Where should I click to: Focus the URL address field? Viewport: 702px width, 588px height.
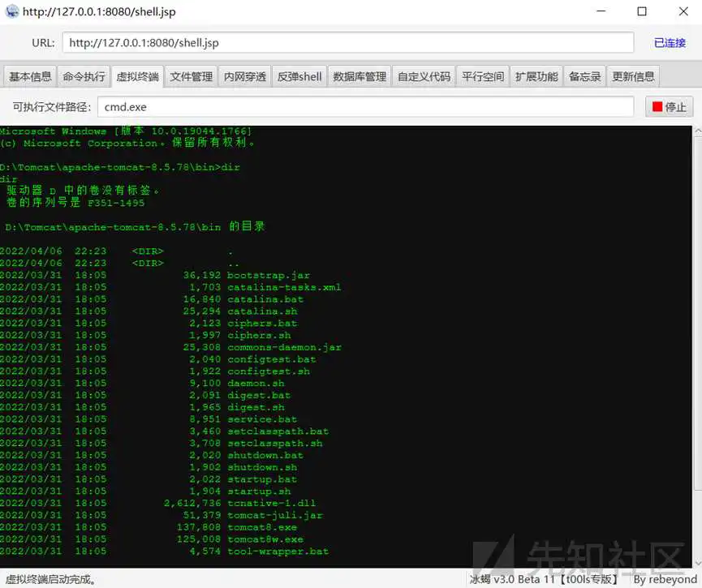tap(347, 43)
